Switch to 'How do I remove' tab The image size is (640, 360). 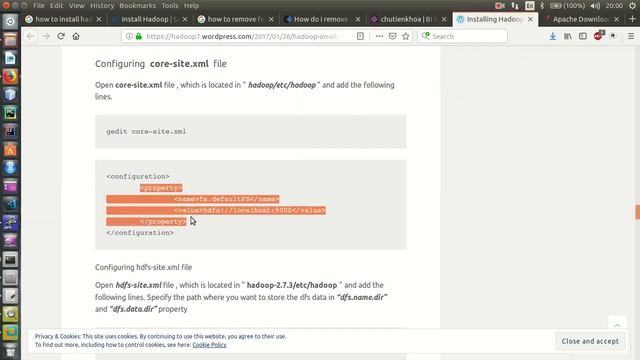pyautogui.click(x=322, y=19)
